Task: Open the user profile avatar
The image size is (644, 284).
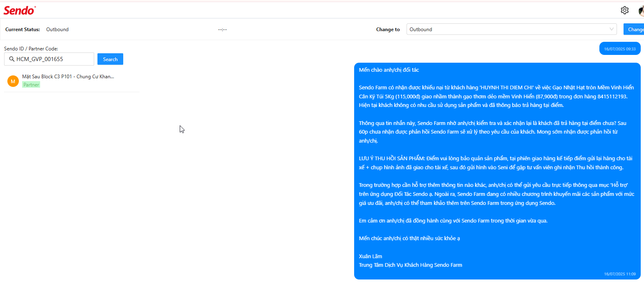Action: pos(641,11)
